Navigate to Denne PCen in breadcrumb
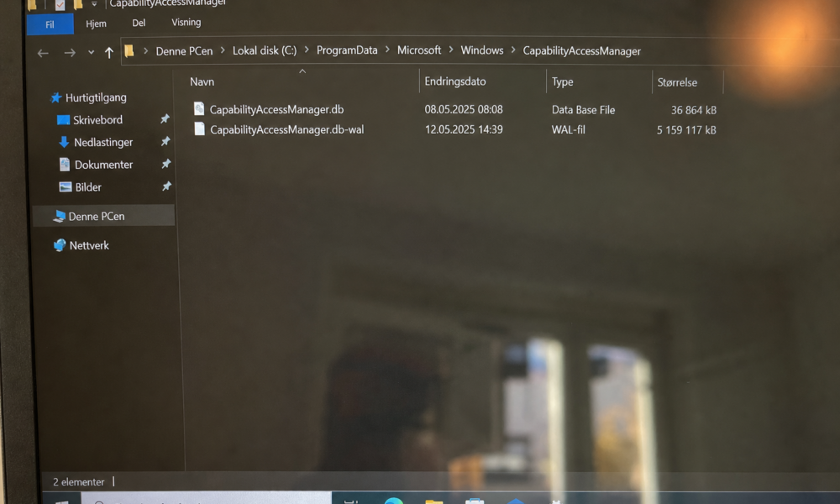The height and width of the screenshot is (504, 840). (184, 51)
